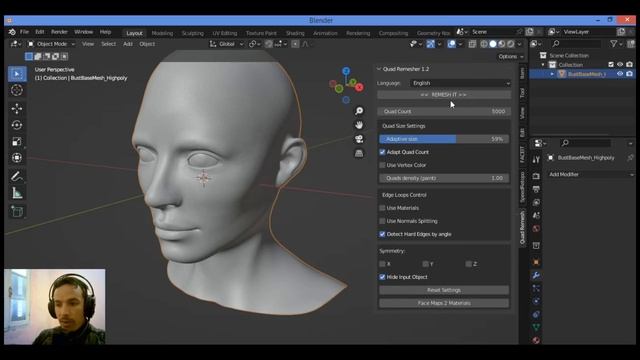Viewport: 640px width, 360px height.
Task: Open the Object Mode dropdown
Action: point(51,44)
